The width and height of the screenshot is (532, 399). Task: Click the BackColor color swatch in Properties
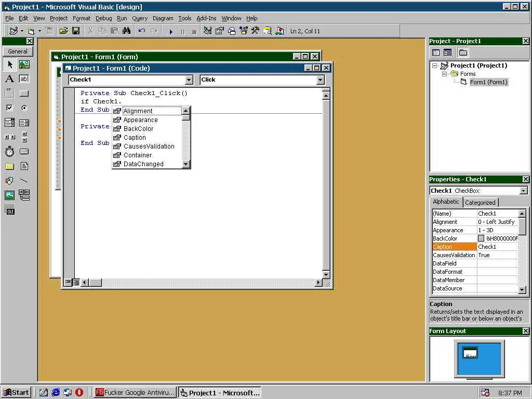[481, 238]
